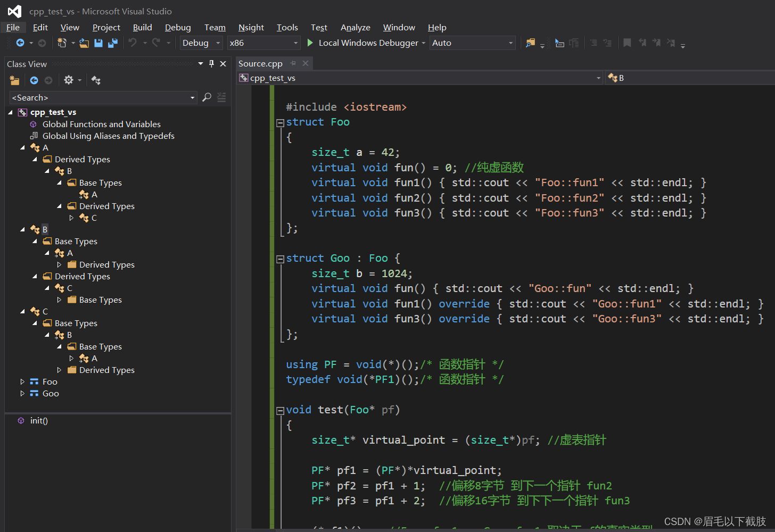This screenshot has height=532, width=775.
Task: Click the Class View search magnifier icon
Action: point(207,97)
